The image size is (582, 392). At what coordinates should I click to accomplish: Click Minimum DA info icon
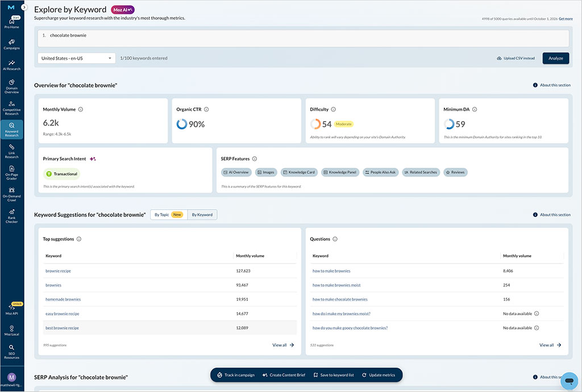coord(475,110)
